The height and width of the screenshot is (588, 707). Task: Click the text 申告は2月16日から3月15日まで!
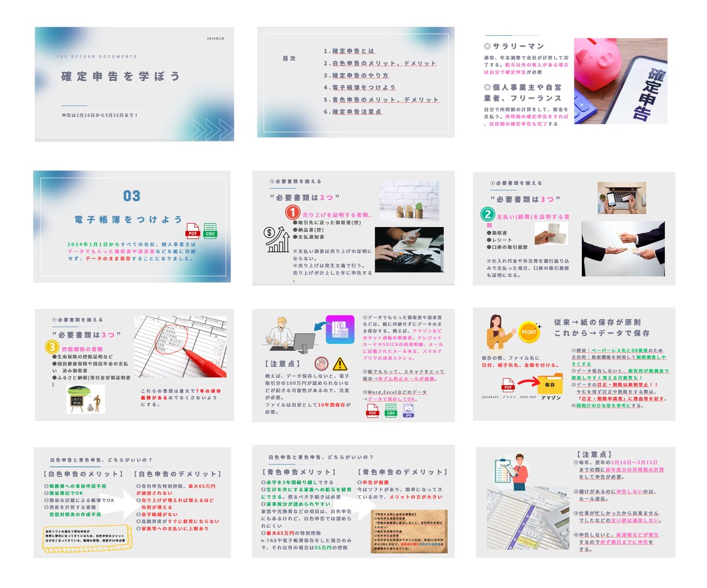click(x=100, y=115)
